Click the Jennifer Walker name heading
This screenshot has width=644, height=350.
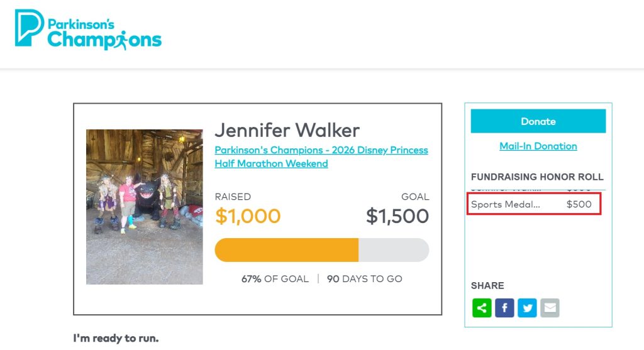(287, 130)
